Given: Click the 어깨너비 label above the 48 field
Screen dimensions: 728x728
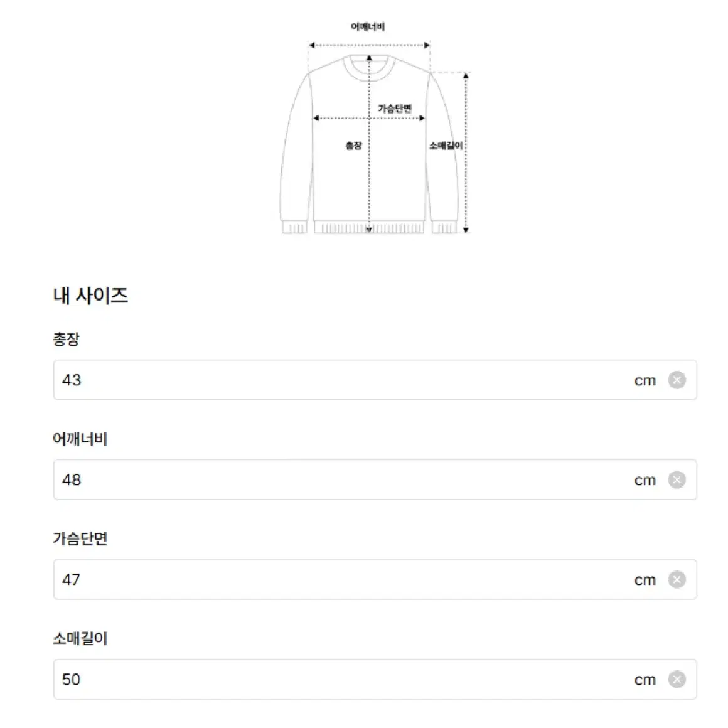Looking at the screenshot, I should [80, 439].
